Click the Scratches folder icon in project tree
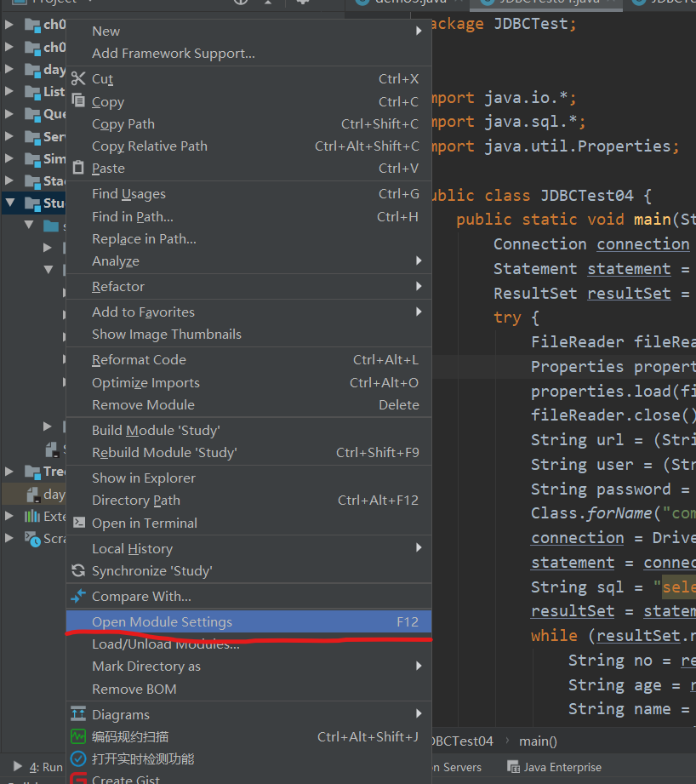Viewport: 696px width, 784px height. (x=32, y=539)
